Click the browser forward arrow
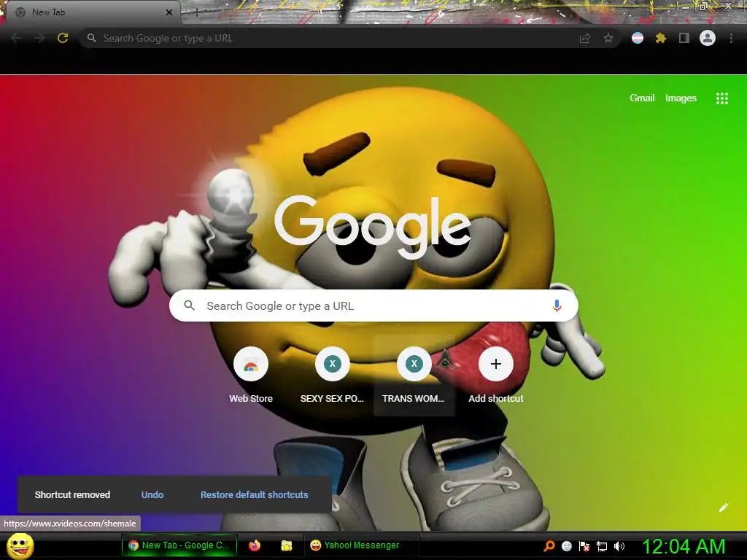The image size is (747, 560). (x=39, y=38)
